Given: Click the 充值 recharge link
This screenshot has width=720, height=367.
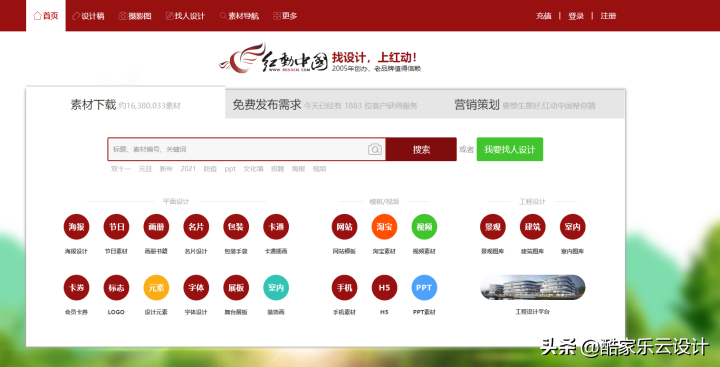Looking at the screenshot, I should click(x=543, y=16).
